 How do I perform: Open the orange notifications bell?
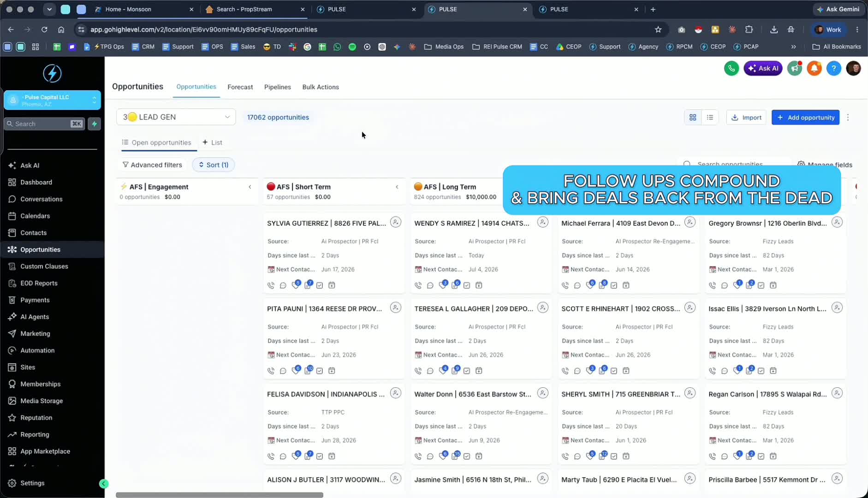[x=814, y=68]
